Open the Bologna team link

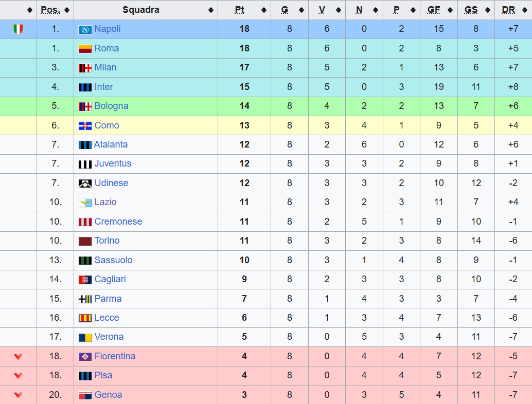pos(111,106)
